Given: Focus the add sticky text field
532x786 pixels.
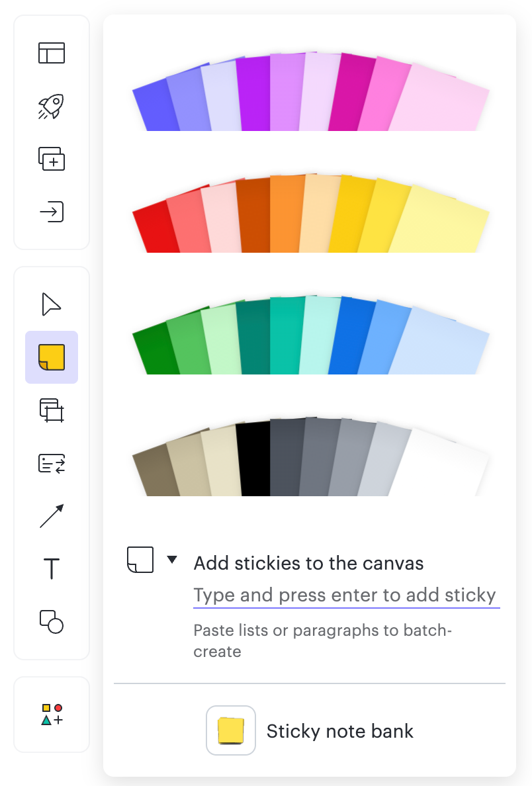Looking at the screenshot, I should (347, 595).
